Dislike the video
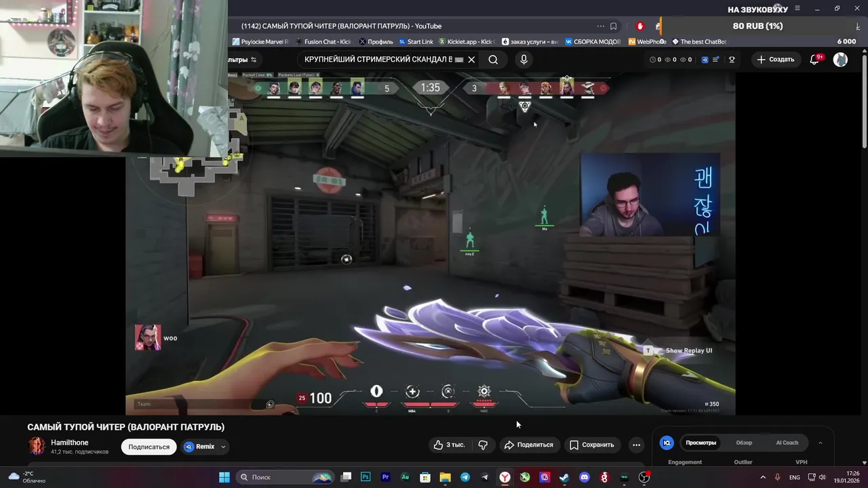Image resolution: width=868 pixels, height=488 pixels. pyautogui.click(x=484, y=445)
